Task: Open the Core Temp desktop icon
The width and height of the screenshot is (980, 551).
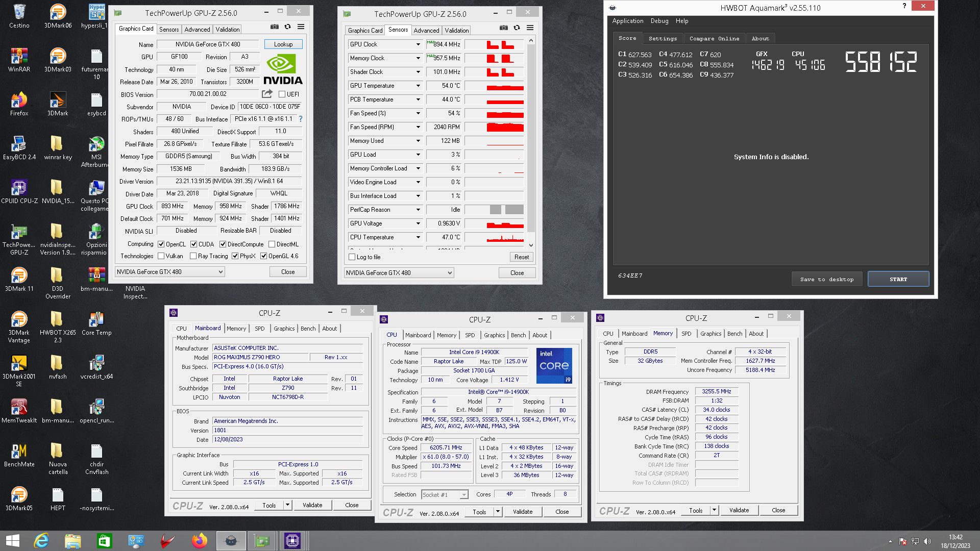Action: 96,323
